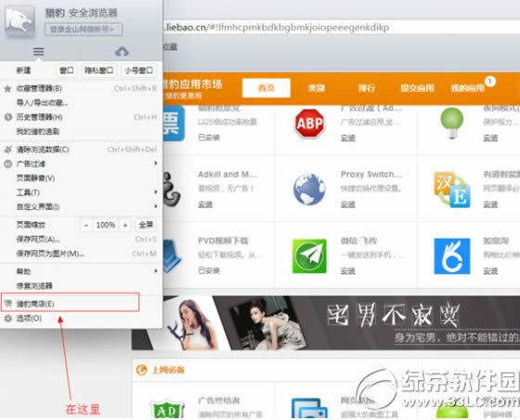This screenshot has height=420, width=520.
Task: Click the Proxy Switch... app title
Action: click(x=371, y=174)
